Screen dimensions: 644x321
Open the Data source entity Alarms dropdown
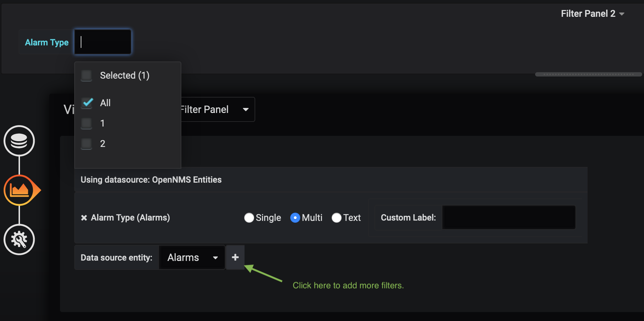tap(192, 257)
